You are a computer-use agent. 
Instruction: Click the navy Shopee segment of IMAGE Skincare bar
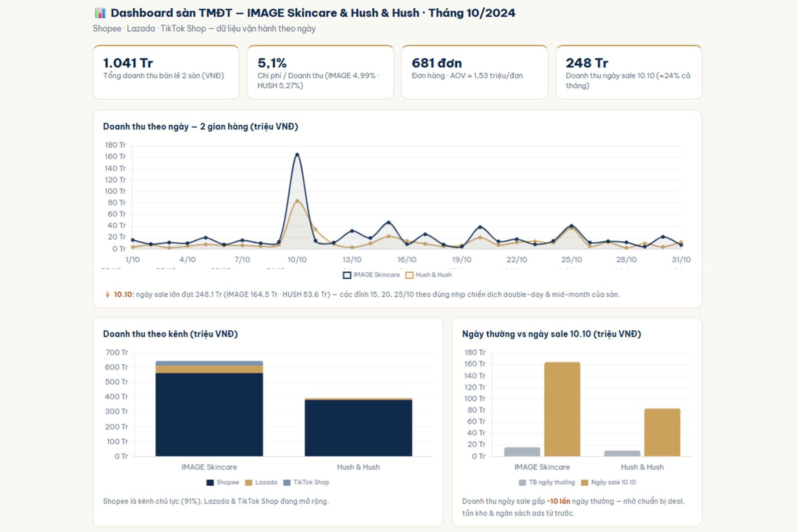coord(209,414)
